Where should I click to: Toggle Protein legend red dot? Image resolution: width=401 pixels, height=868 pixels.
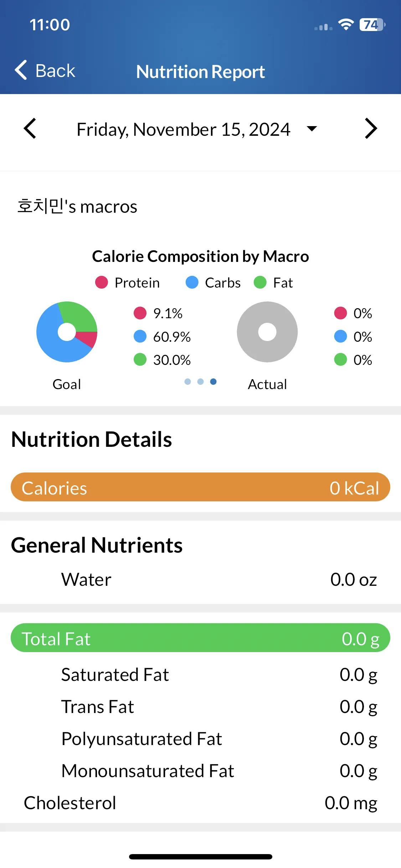pyautogui.click(x=101, y=282)
